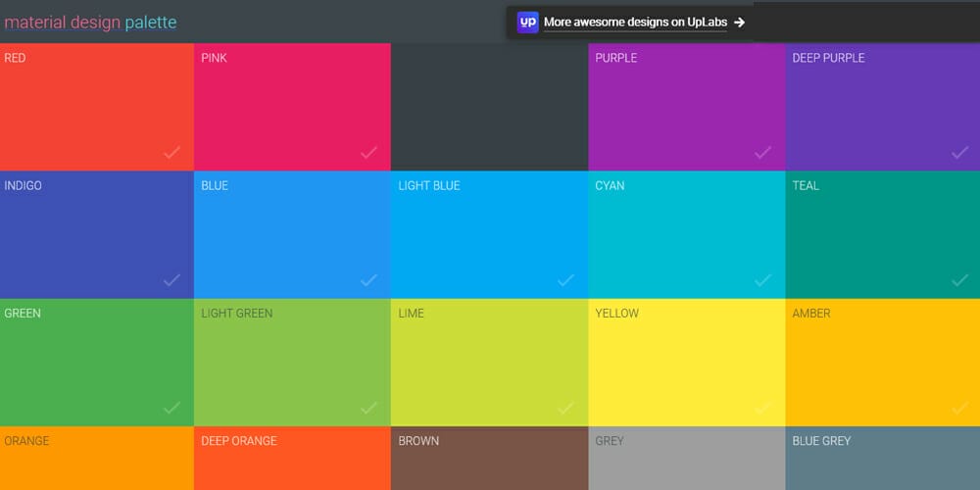Click the 'DEEP PURPLE' label text
The height and width of the screenshot is (490, 980).
coord(828,58)
